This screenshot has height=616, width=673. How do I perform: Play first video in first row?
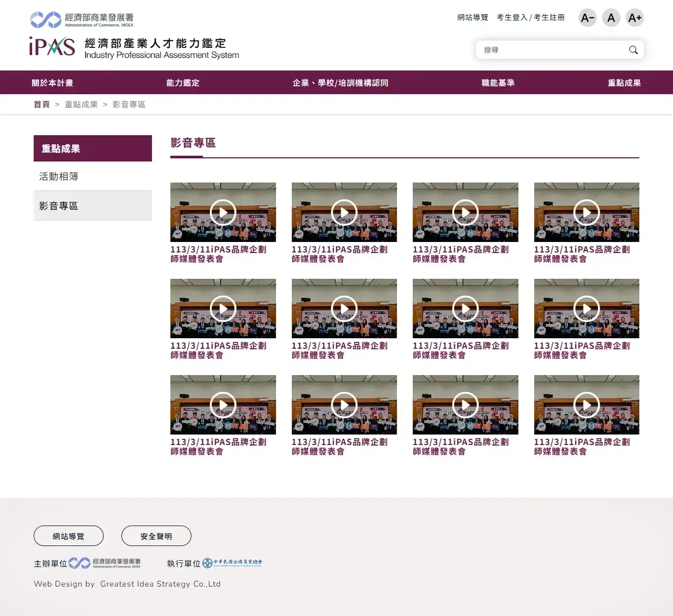click(x=223, y=213)
